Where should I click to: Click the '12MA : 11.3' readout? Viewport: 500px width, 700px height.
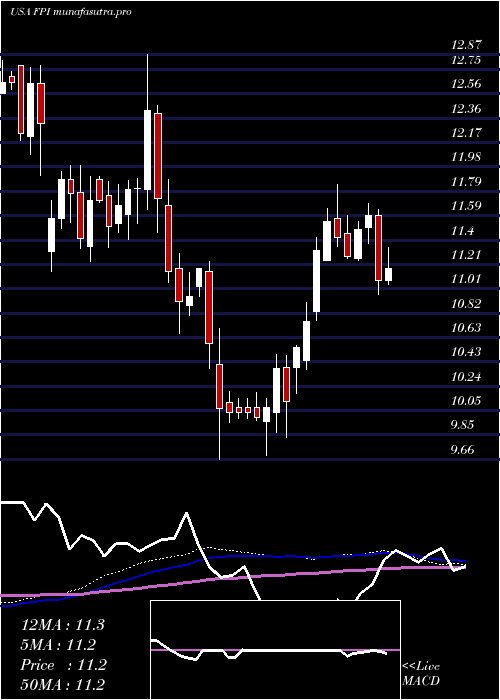coord(63,625)
